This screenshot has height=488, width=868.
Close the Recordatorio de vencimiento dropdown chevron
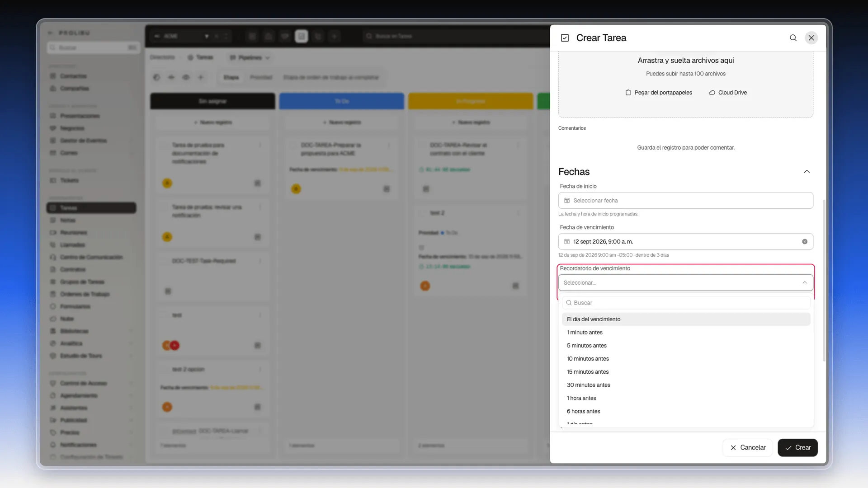click(805, 283)
